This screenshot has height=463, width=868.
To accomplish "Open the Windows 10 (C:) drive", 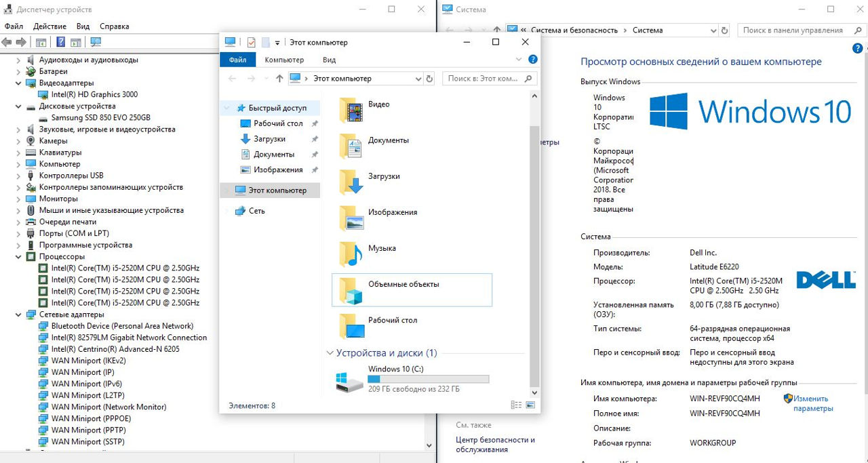I will pyautogui.click(x=393, y=369).
